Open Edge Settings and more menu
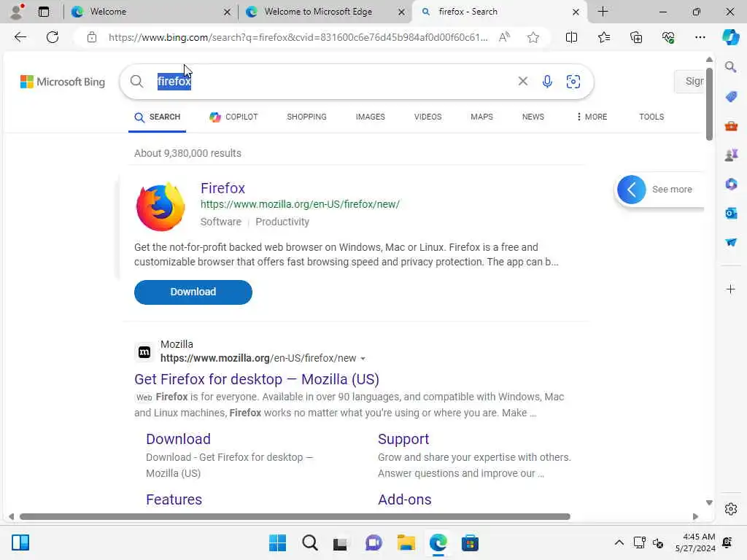Image resolution: width=747 pixels, height=560 pixels. (700, 37)
